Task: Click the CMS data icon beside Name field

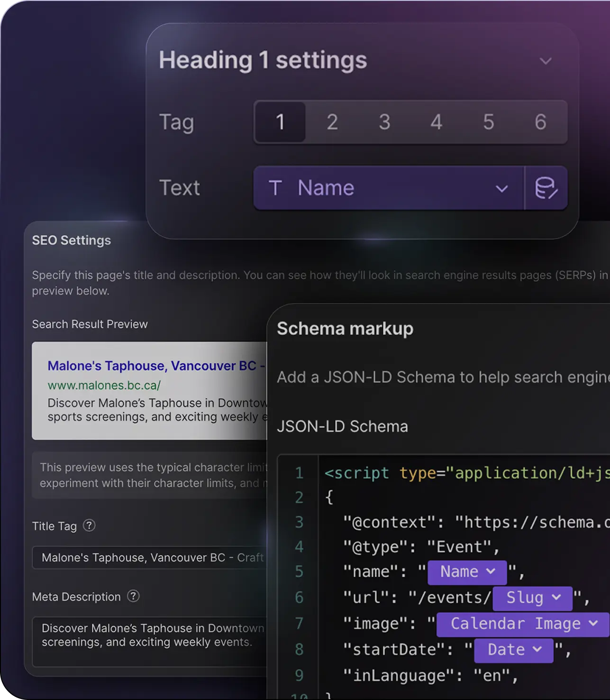Action: (x=546, y=188)
